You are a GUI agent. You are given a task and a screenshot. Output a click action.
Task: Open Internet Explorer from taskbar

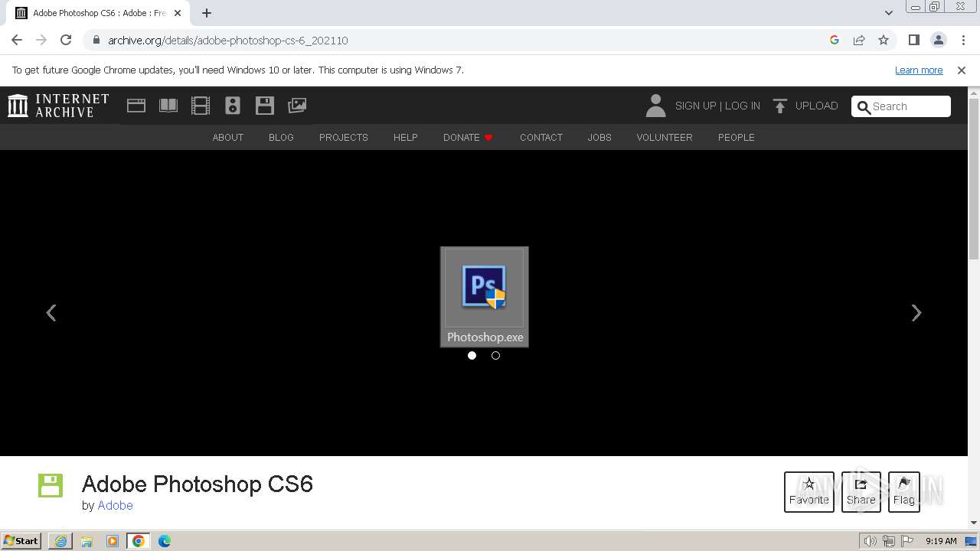pos(60,541)
